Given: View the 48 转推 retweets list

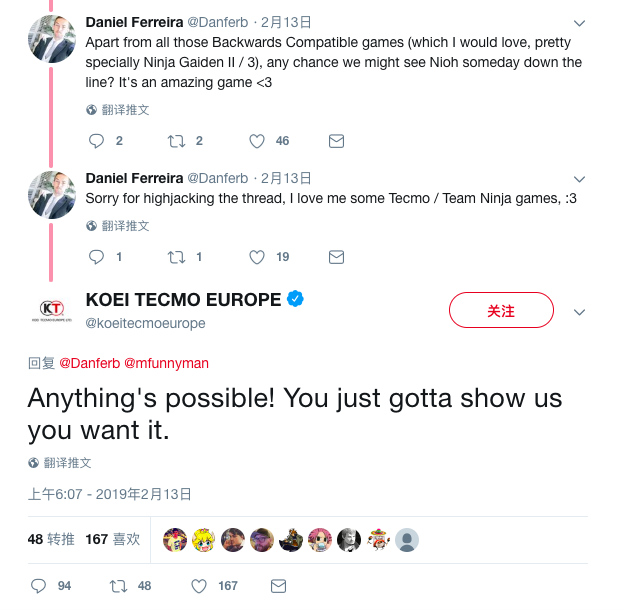Looking at the screenshot, I should 51,539.
